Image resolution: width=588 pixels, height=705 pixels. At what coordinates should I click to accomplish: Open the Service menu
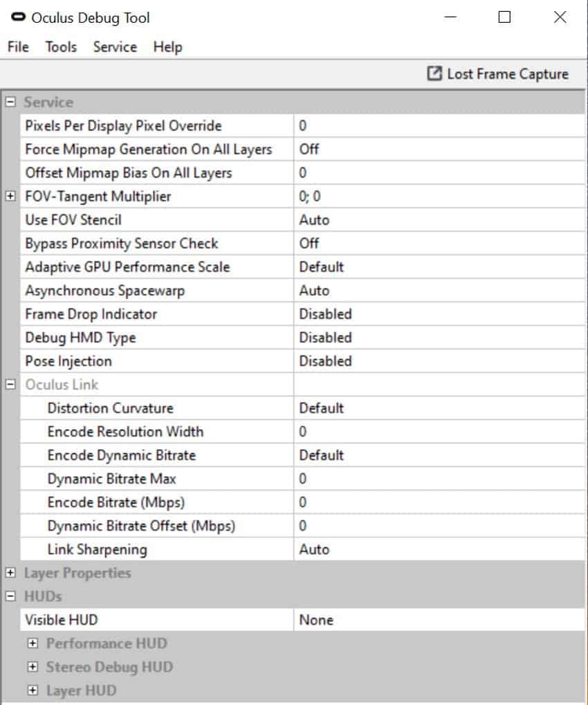tap(115, 47)
